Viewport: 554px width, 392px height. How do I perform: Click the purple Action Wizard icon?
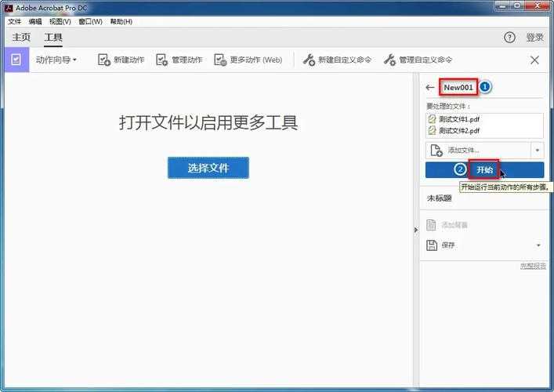click(16, 60)
